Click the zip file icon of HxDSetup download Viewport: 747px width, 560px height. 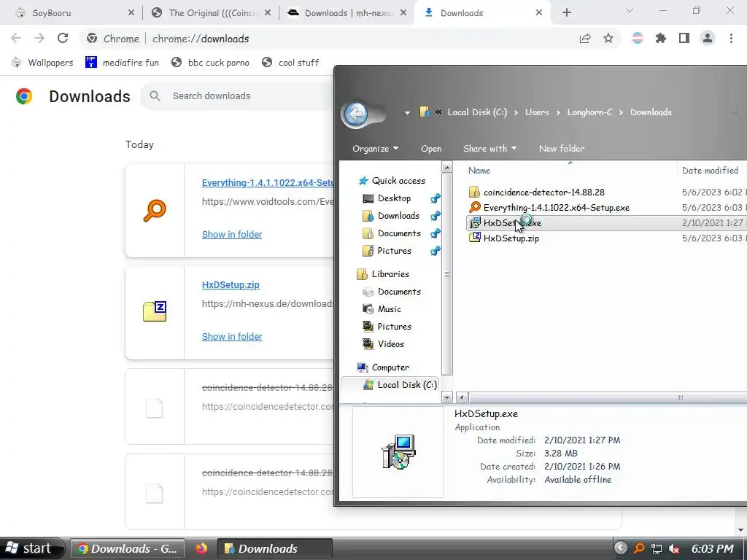(155, 311)
